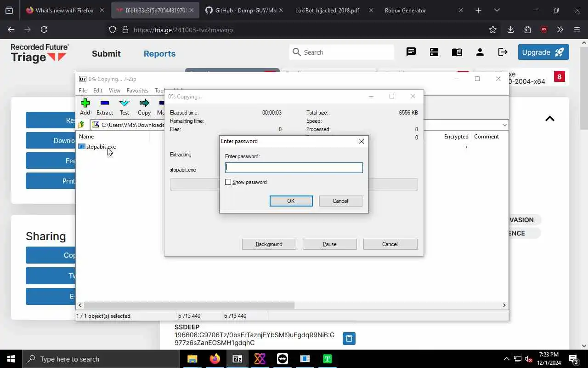Open the 7-Zip Favorites menu
This screenshot has height=368, width=588.
pos(137,91)
